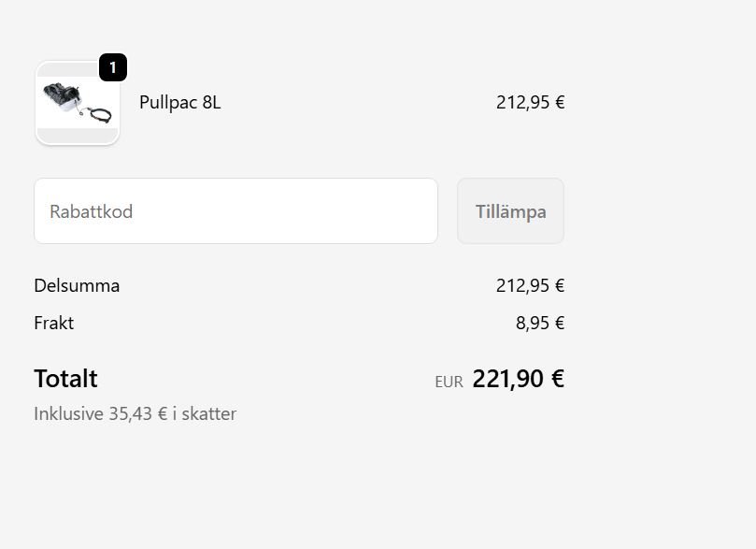Click the Delsumma label
The height and width of the screenshot is (549, 756).
pyautogui.click(x=77, y=286)
